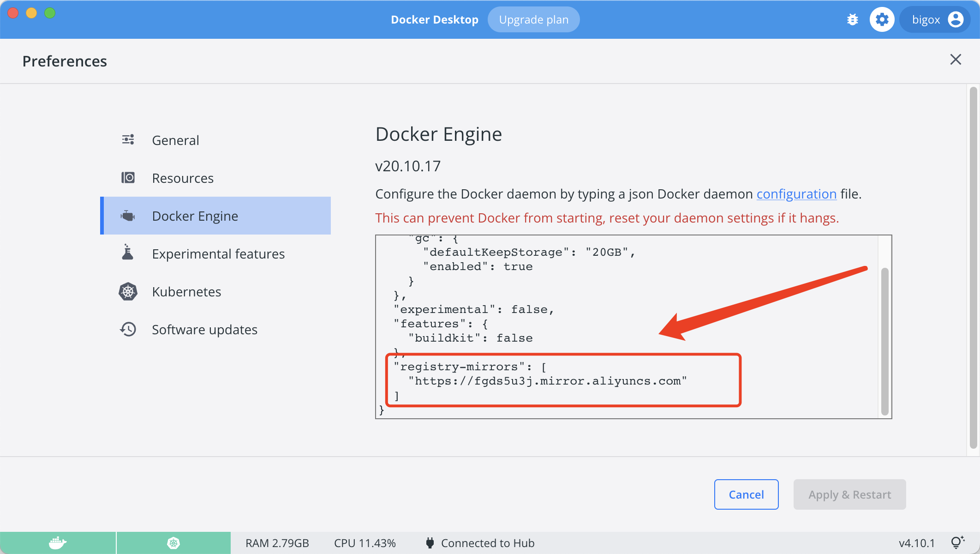Click the General sliders icon
Viewport: 980px width, 554px height.
click(x=128, y=139)
